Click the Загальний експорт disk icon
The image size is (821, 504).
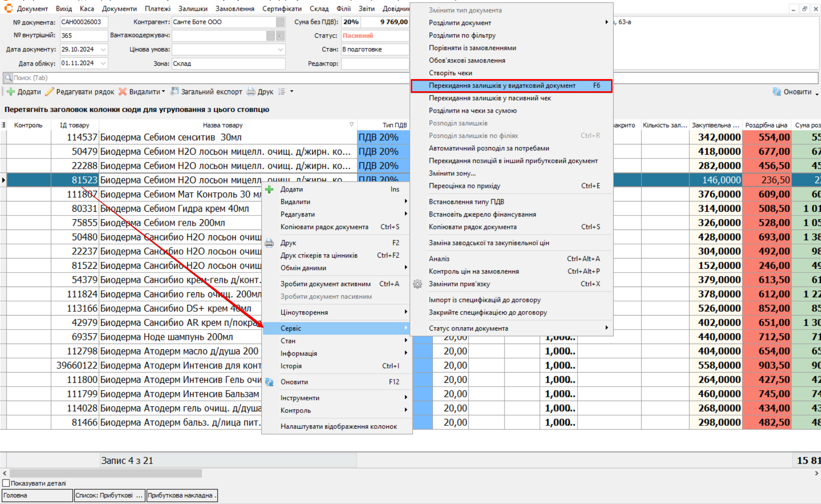click(175, 91)
